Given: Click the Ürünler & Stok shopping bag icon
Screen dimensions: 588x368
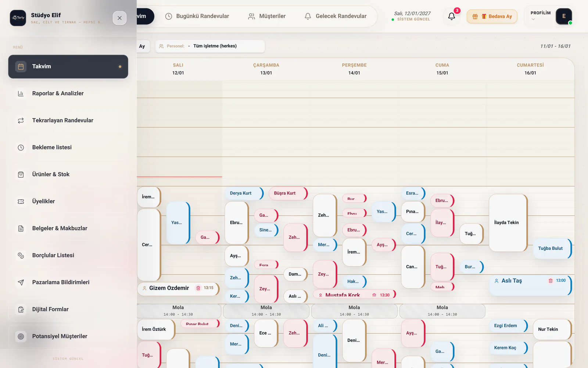Looking at the screenshot, I should (x=21, y=174).
